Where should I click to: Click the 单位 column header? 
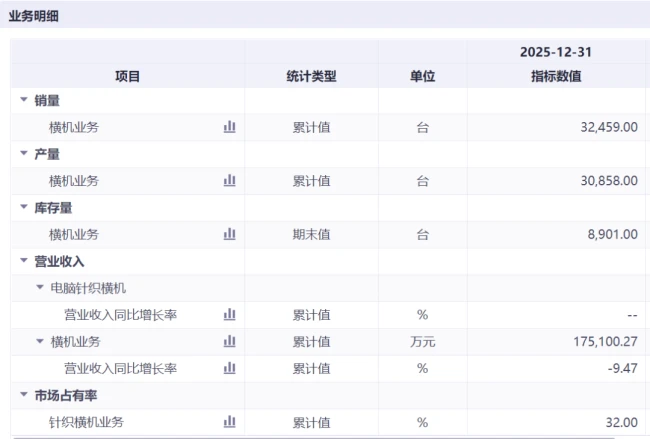coord(422,76)
